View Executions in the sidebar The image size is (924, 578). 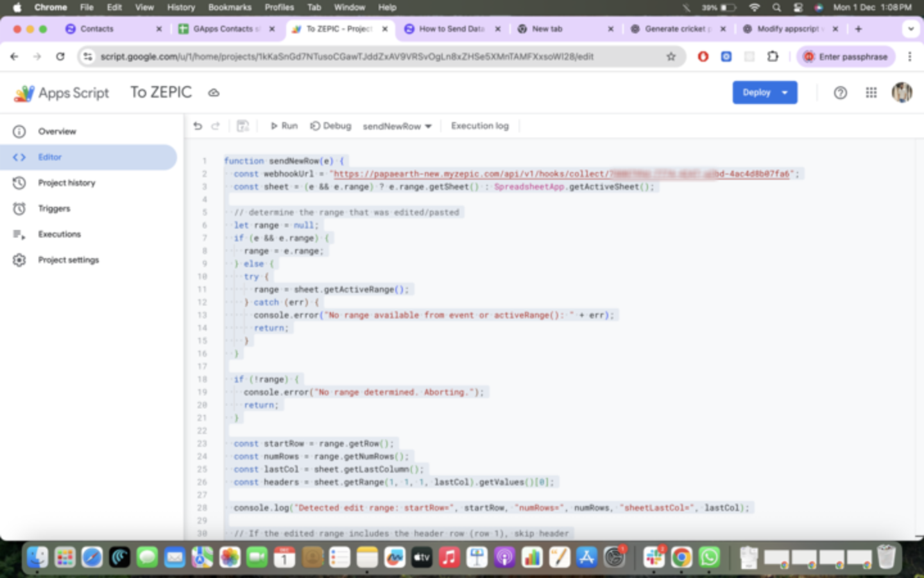click(x=59, y=234)
